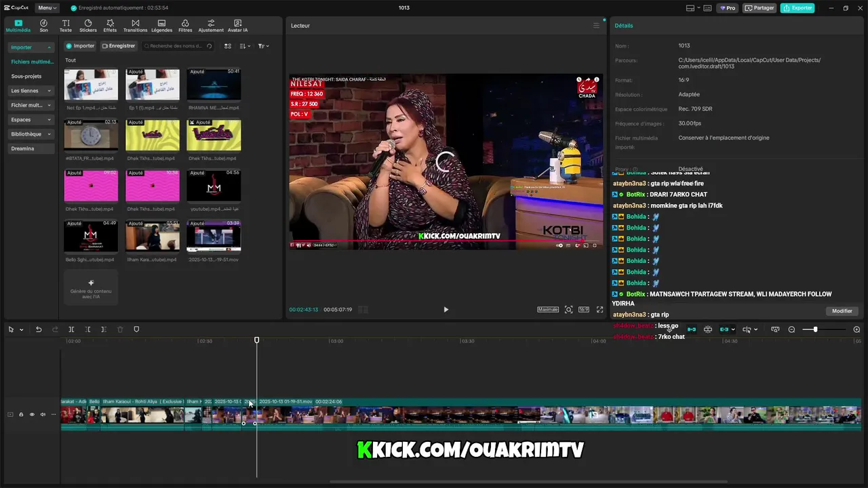Screen dimensions: 868x488
Task: Open the Ajustement tab
Action: pyautogui.click(x=211, y=26)
